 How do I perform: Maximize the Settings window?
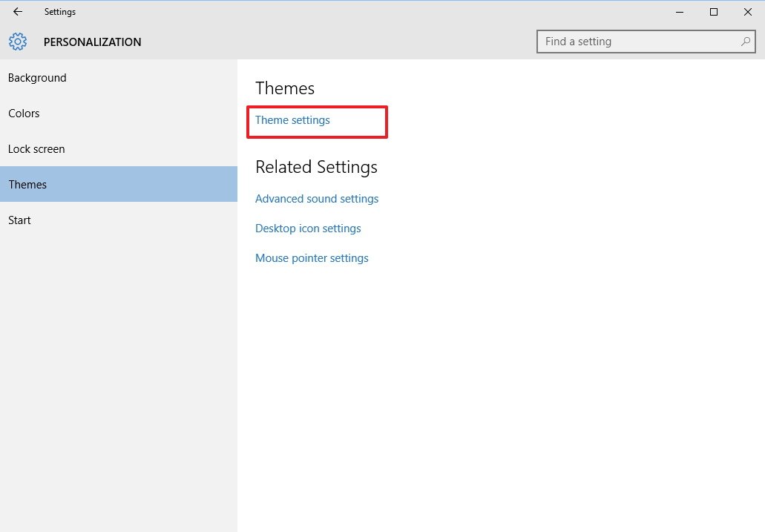714,12
